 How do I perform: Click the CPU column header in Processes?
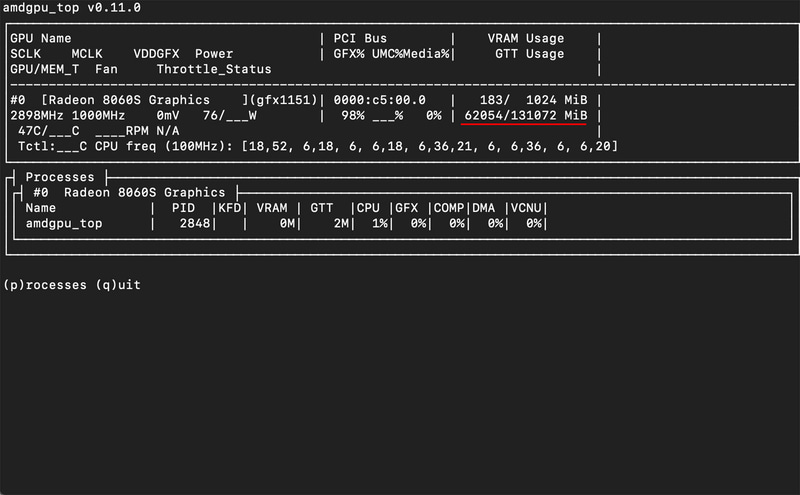click(368, 208)
